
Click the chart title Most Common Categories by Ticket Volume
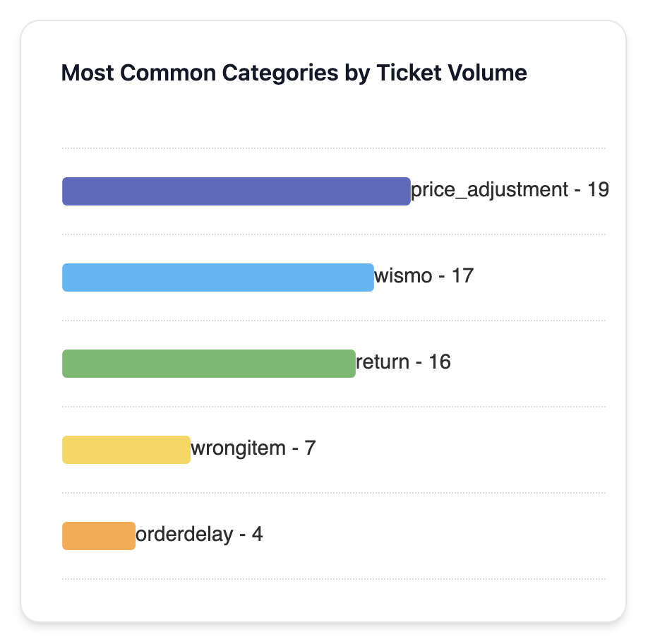coord(294,73)
